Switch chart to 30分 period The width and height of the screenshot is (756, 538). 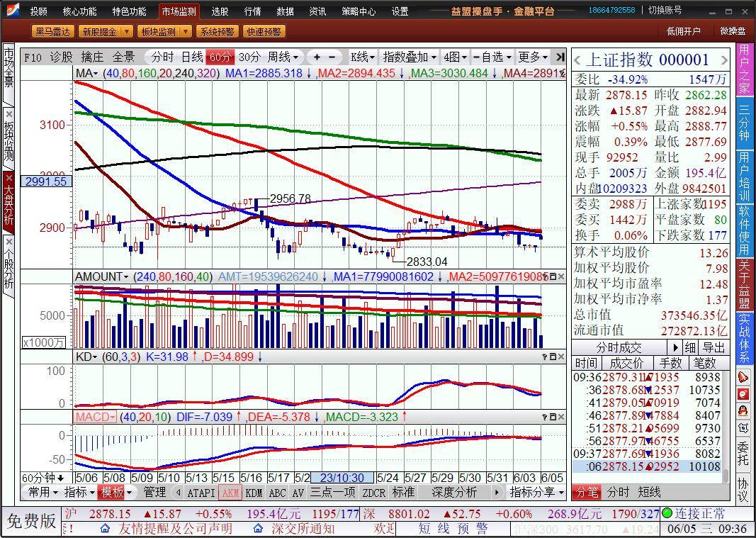(249, 57)
